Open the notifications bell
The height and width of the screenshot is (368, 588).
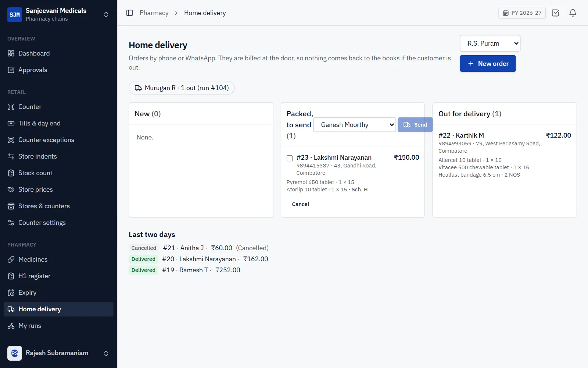(573, 13)
